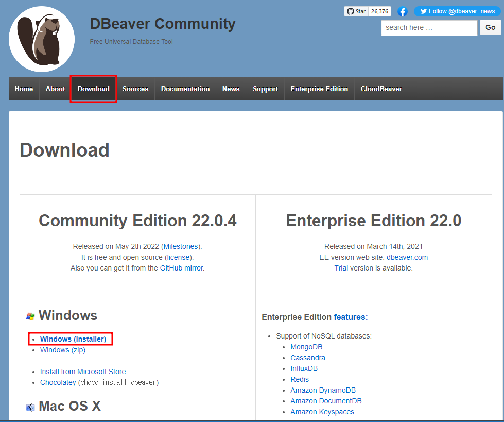504x422 pixels.
Task: Open the Redis link
Action: click(300, 379)
